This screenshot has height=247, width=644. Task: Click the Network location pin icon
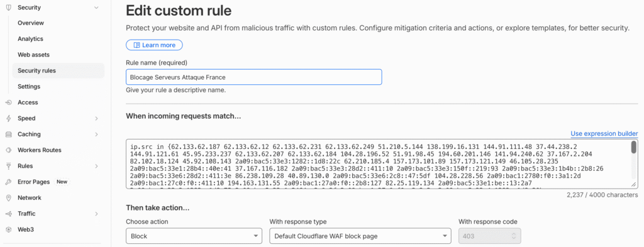coord(9,198)
